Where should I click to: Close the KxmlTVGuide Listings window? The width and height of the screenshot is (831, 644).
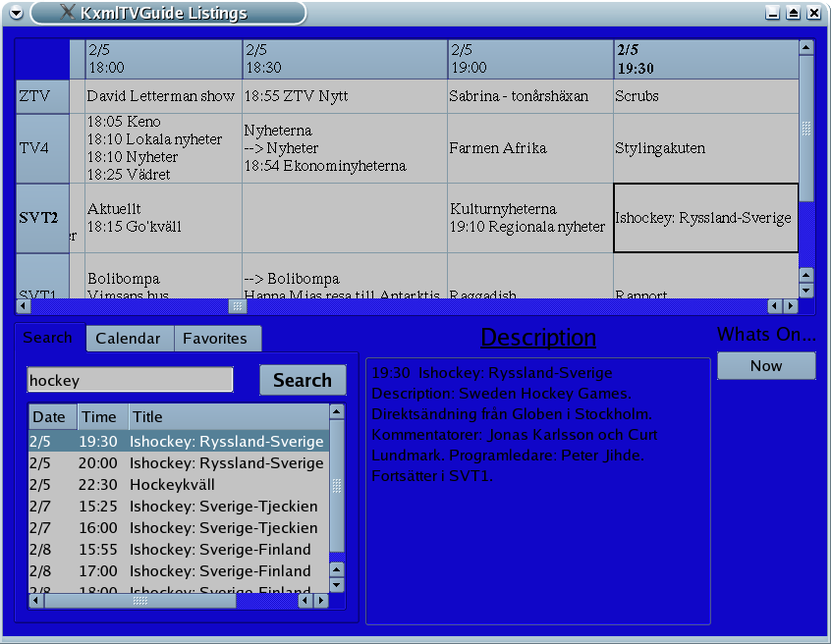coord(814,13)
